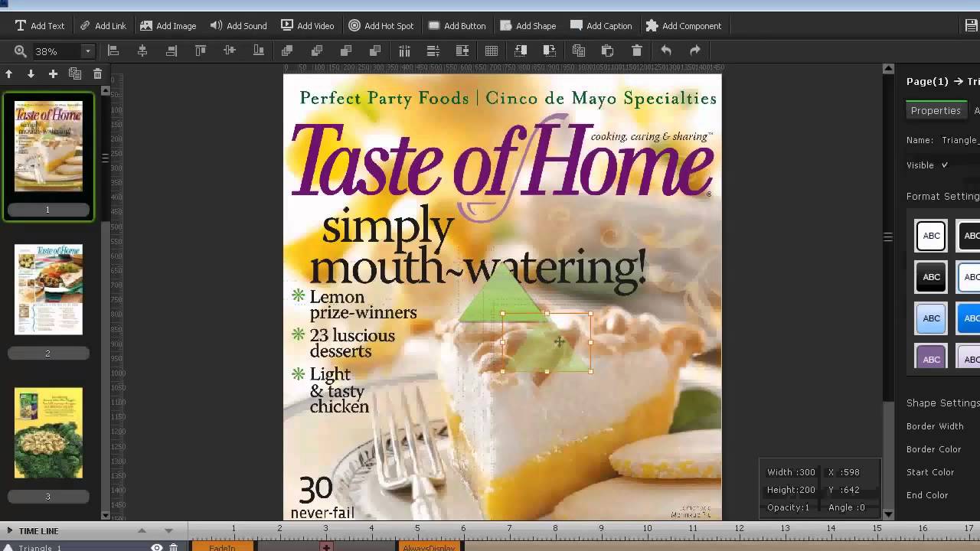Distribute objects with equal vertical spacing

point(433,51)
